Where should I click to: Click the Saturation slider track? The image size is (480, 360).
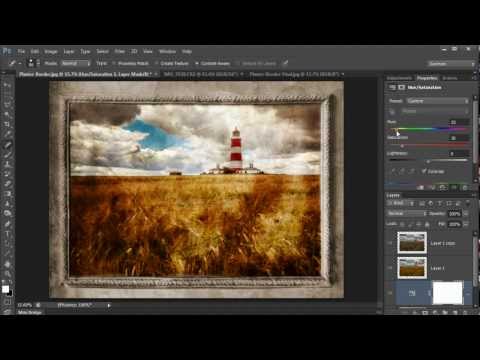point(428,145)
